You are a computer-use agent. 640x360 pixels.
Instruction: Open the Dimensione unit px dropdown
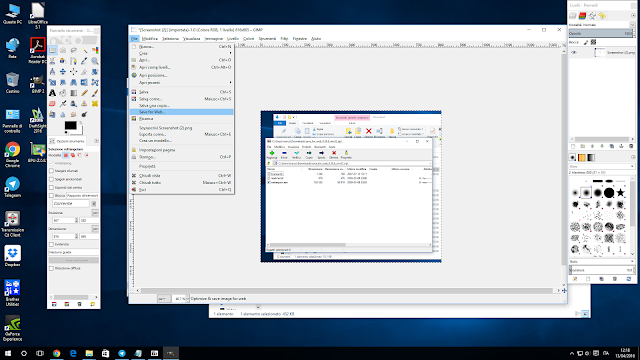tap(96, 229)
